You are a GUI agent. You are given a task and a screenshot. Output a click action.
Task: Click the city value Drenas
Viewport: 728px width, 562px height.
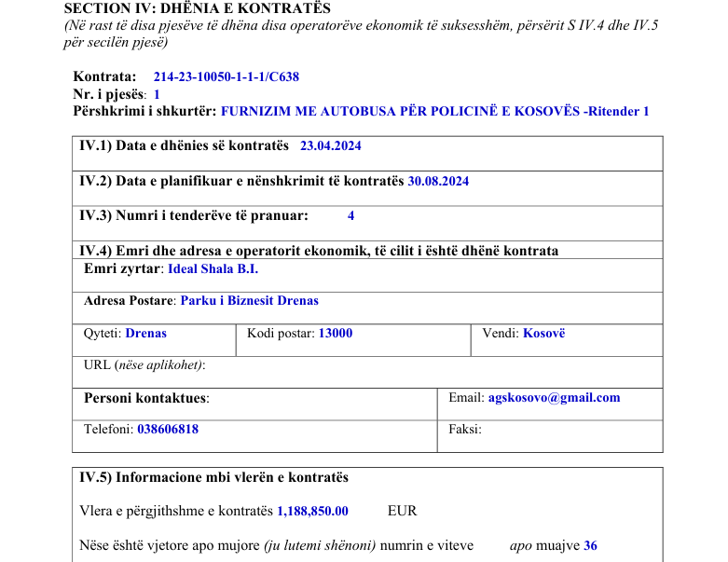tap(146, 333)
